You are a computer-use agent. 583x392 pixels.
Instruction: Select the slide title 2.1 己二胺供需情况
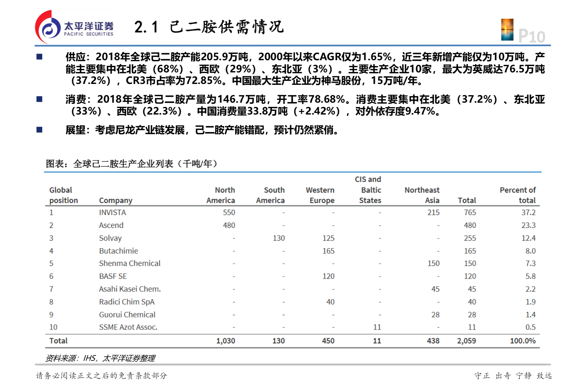tap(209, 27)
